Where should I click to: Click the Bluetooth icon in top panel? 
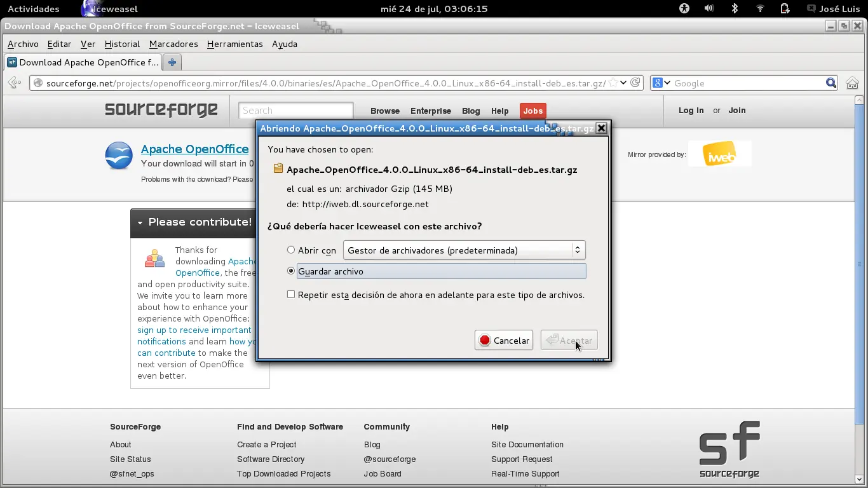pyautogui.click(x=735, y=8)
